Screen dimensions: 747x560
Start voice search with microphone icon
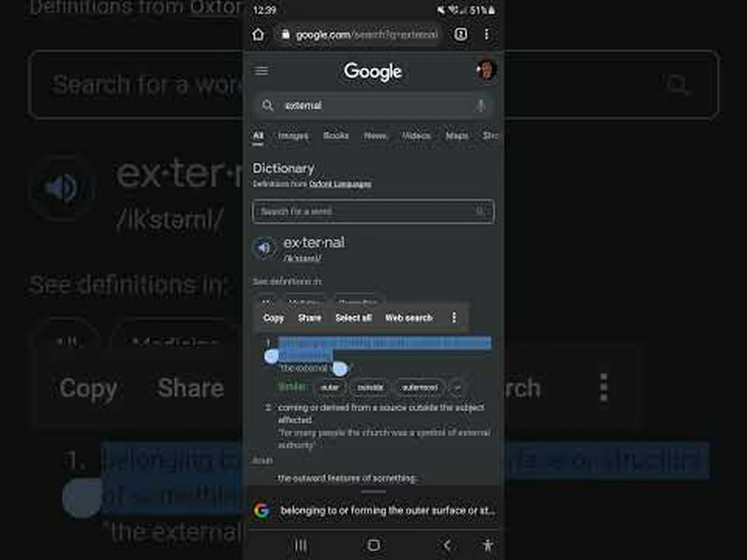(480, 106)
